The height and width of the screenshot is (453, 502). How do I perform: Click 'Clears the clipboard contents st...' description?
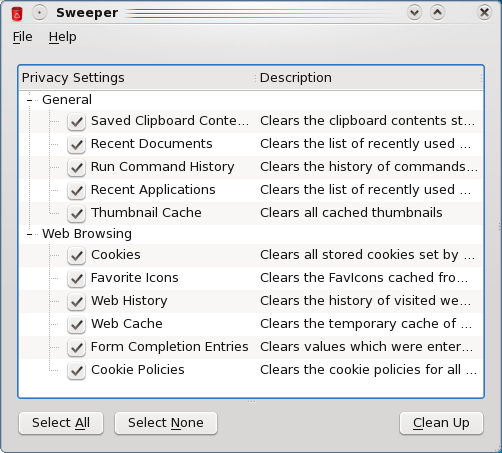click(367, 121)
